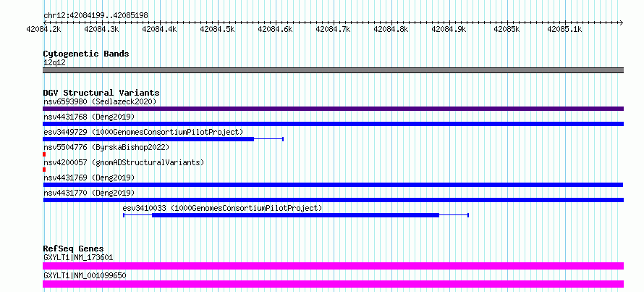Click the 42084.2k ruler tick label
The height and width of the screenshot is (292, 644).
[43, 29]
